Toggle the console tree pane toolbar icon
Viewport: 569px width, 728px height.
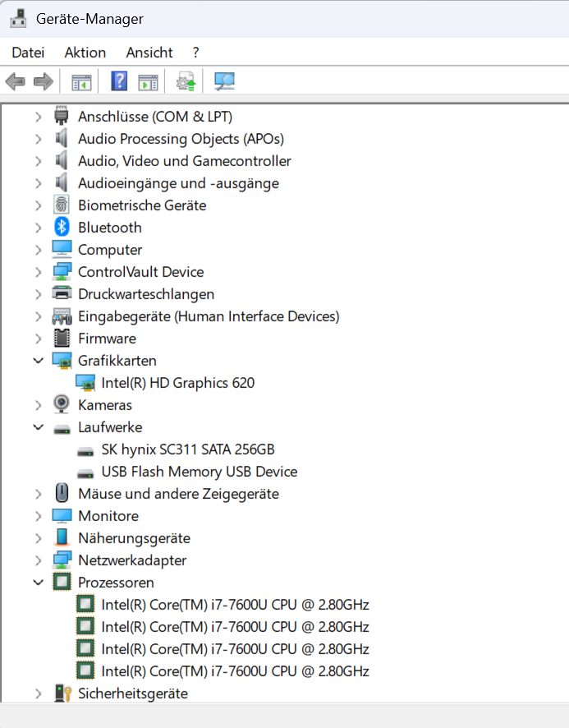point(81,82)
